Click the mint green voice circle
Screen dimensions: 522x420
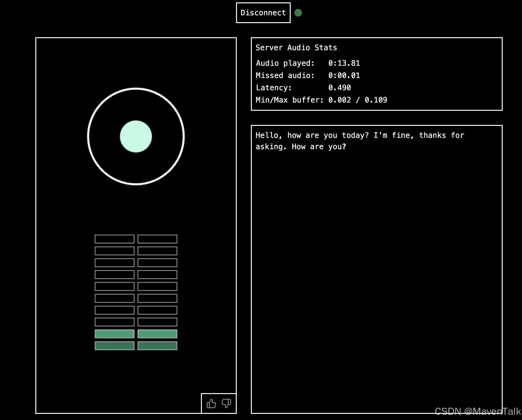click(136, 136)
